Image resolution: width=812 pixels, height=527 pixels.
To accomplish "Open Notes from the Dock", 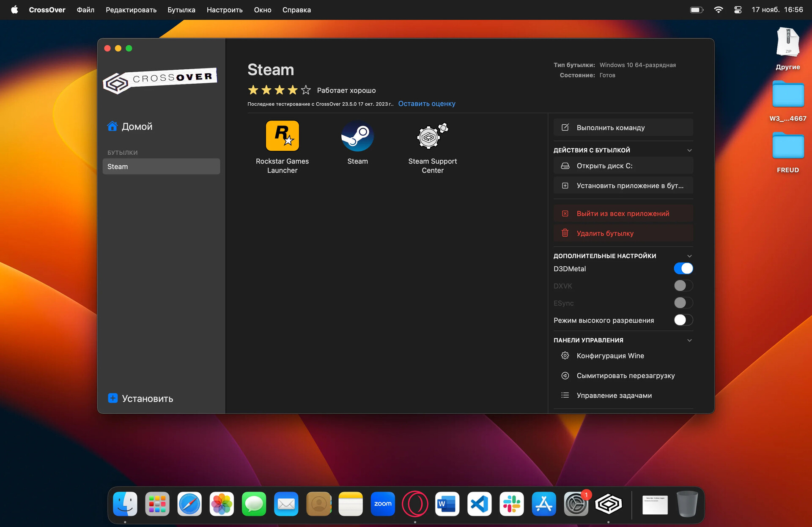I will [x=351, y=504].
